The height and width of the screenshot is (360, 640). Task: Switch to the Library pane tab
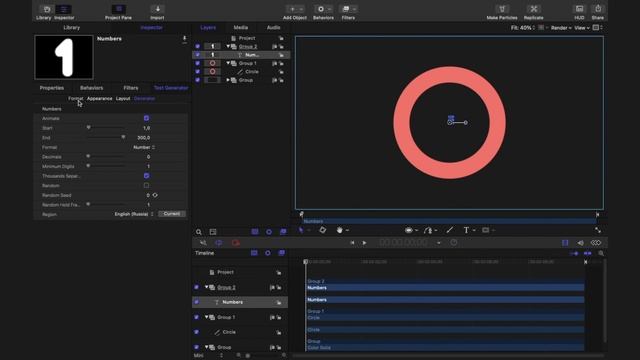click(72, 28)
